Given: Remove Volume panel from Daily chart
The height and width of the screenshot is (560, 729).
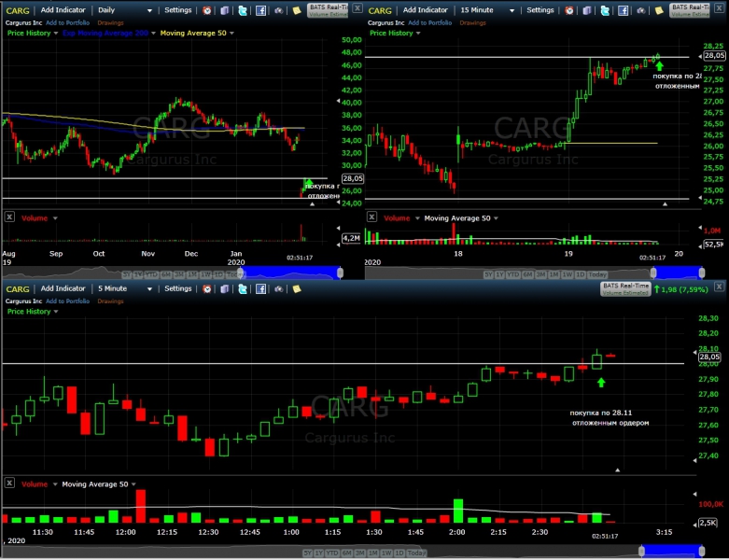Looking at the screenshot, I should [9, 217].
